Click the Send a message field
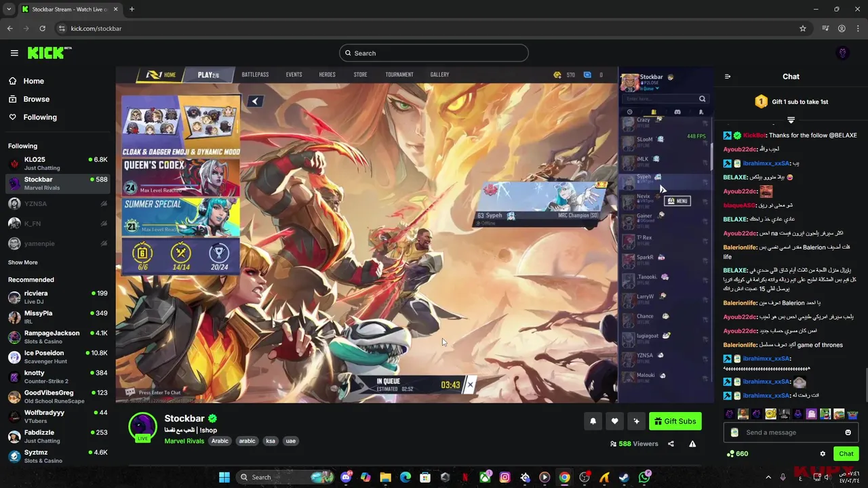This screenshot has width=868, height=488. point(790,432)
